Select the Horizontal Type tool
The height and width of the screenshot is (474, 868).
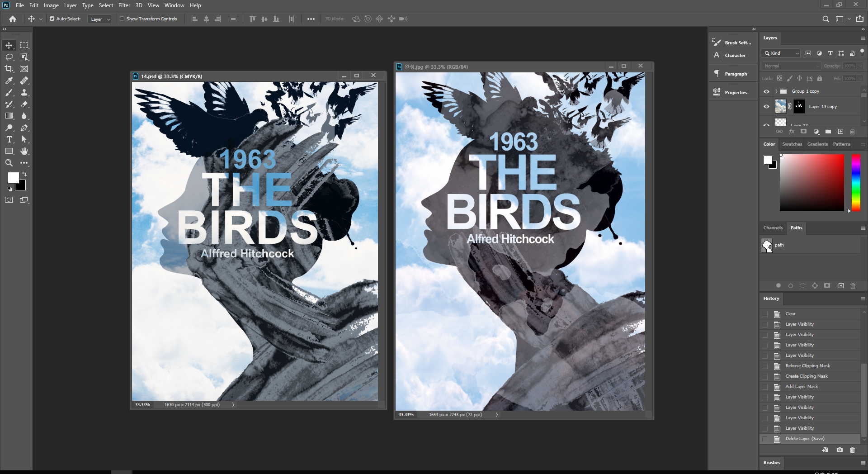9,139
